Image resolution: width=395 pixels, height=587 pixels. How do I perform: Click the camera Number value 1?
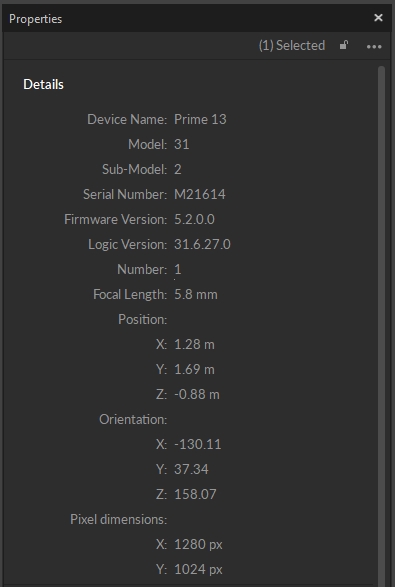click(177, 270)
